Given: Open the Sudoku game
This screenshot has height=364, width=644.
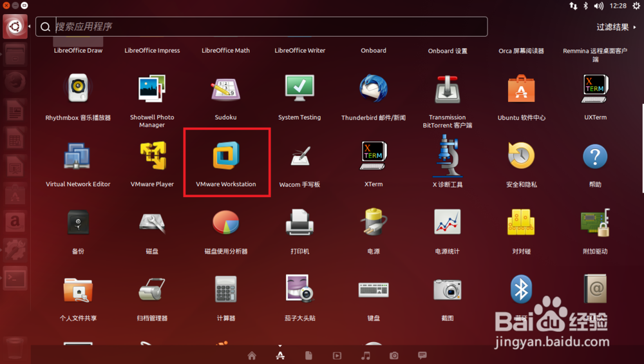Looking at the screenshot, I should click(225, 89).
